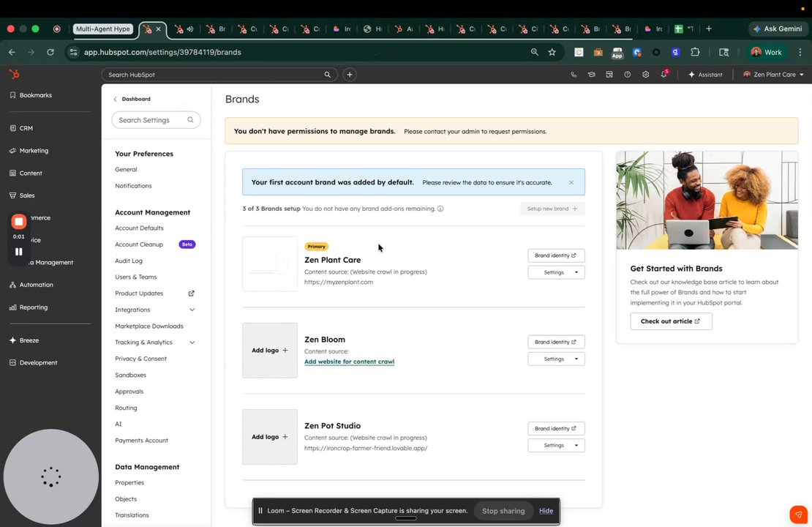This screenshot has width=812, height=527.
Task: Bookmark this page with the star icon
Action: click(552, 52)
